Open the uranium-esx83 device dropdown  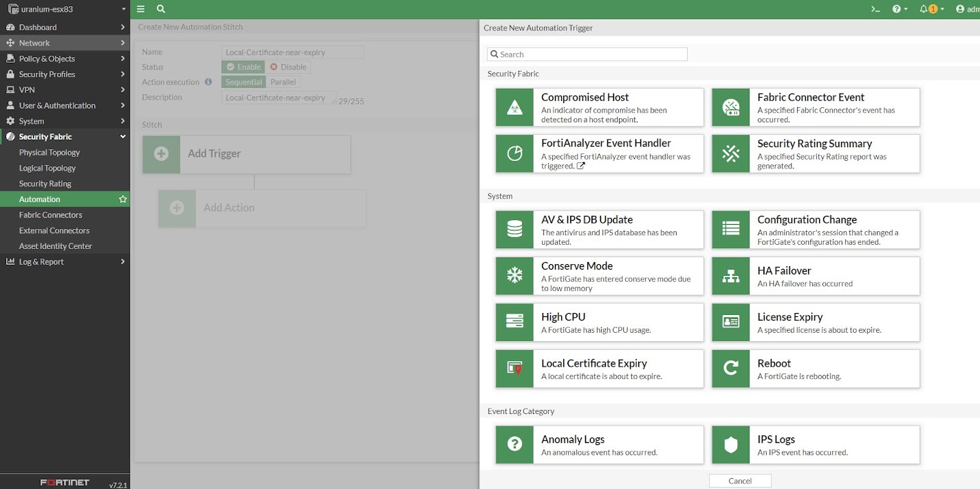point(65,9)
